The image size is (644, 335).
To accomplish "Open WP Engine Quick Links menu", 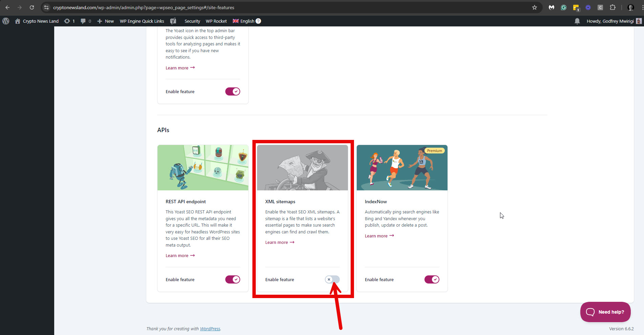I will pyautogui.click(x=142, y=21).
